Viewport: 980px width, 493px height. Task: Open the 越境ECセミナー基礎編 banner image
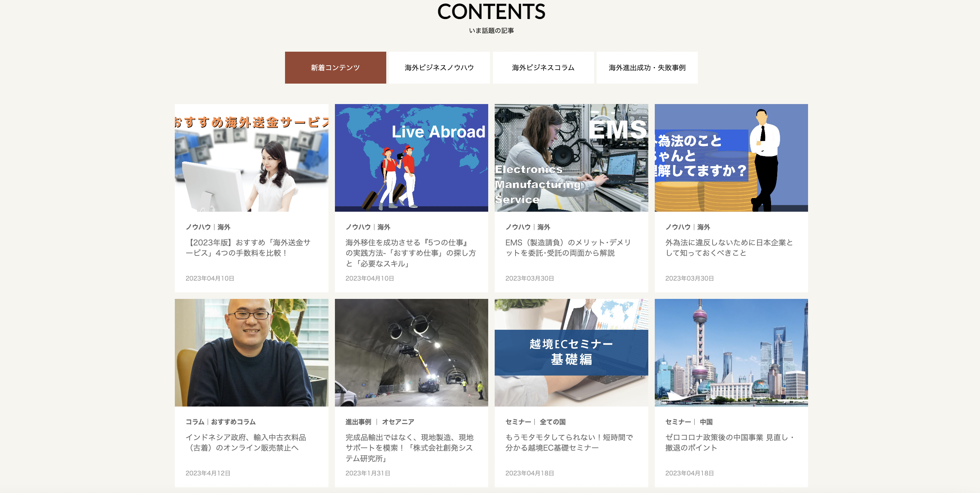click(x=571, y=353)
